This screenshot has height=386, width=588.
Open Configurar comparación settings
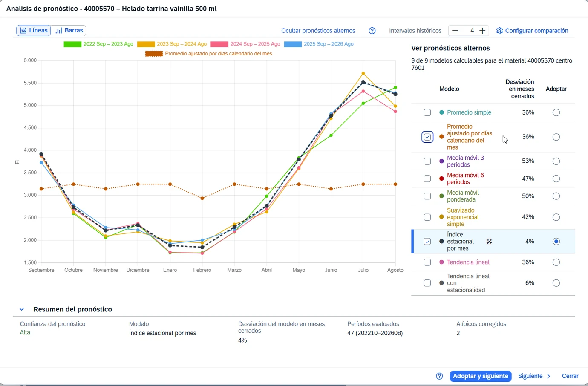click(532, 31)
